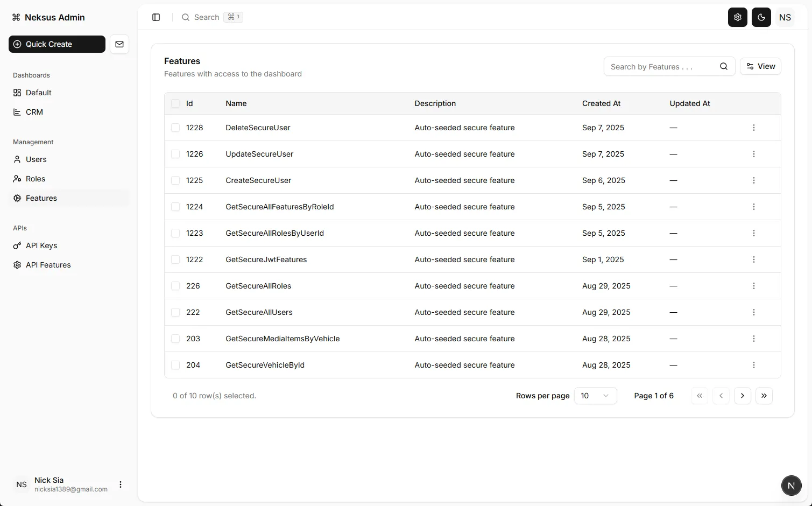Switch to dark mode moon icon
Screen dimensions: 812x506
(x=761, y=17)
